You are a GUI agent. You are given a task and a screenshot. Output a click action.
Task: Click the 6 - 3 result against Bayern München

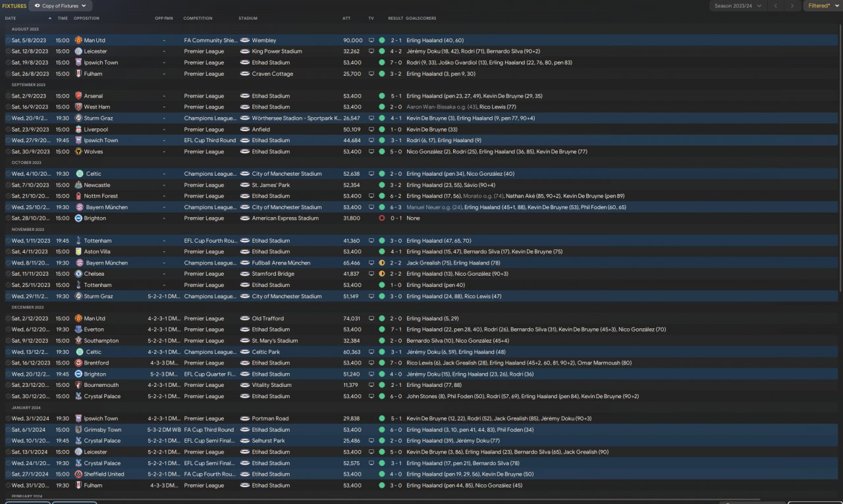(396, 207)
